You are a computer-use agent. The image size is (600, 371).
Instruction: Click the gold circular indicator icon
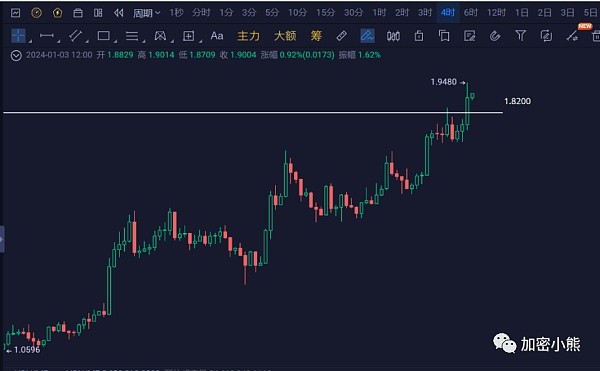(36, 13)
